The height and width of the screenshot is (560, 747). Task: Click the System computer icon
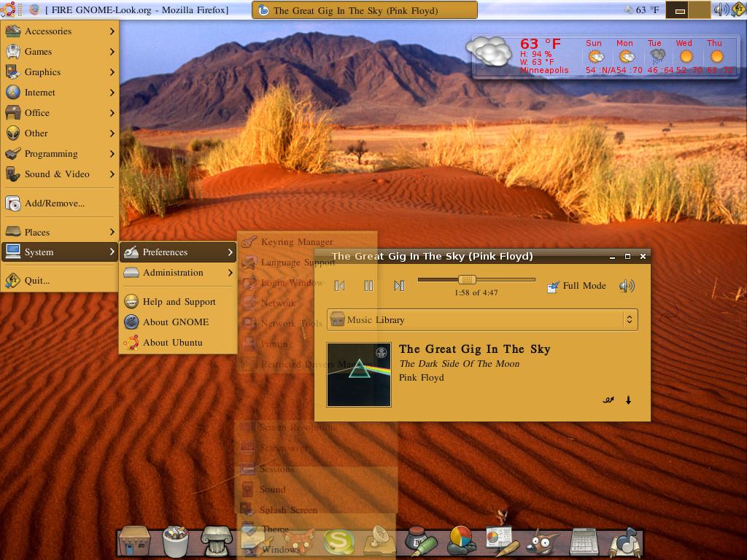tap(13, 252)
